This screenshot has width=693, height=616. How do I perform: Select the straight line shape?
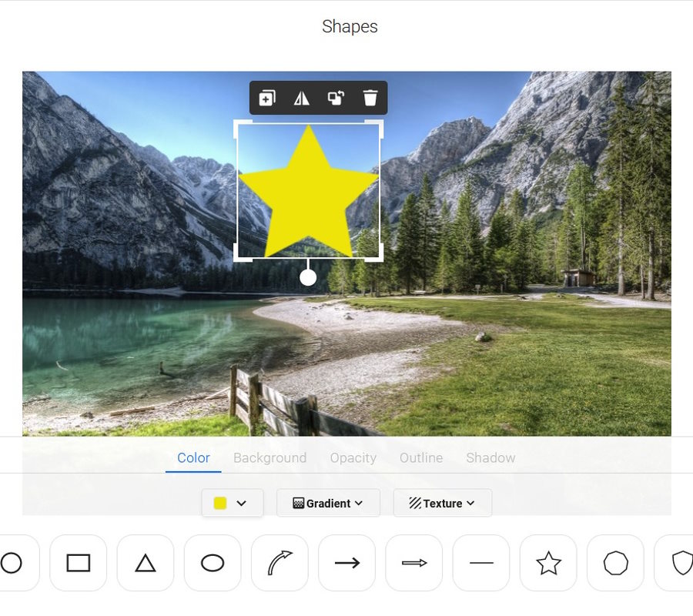pyautogui.click(x=481, y=564)
